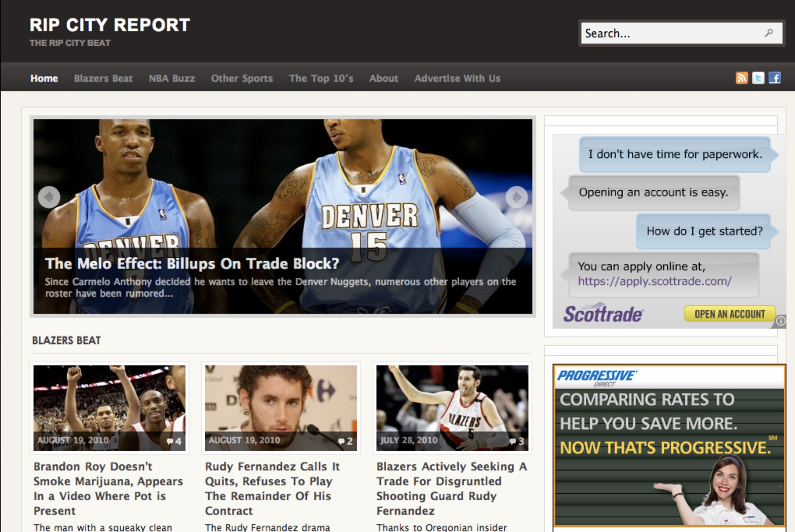The width and height of the screenshot is (795, 532).
Task: Click 'The man with a squeaky clean' excerpt
Action: pos(102,527)
